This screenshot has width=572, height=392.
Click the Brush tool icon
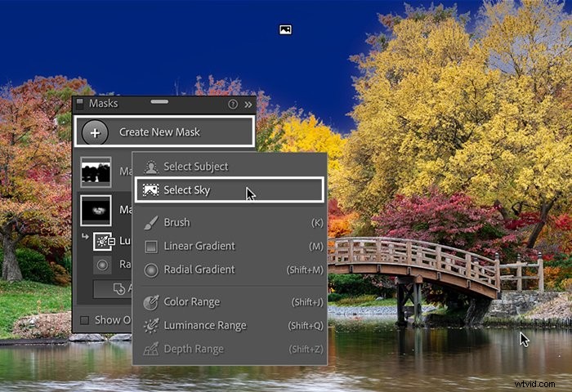pos(151,223)
